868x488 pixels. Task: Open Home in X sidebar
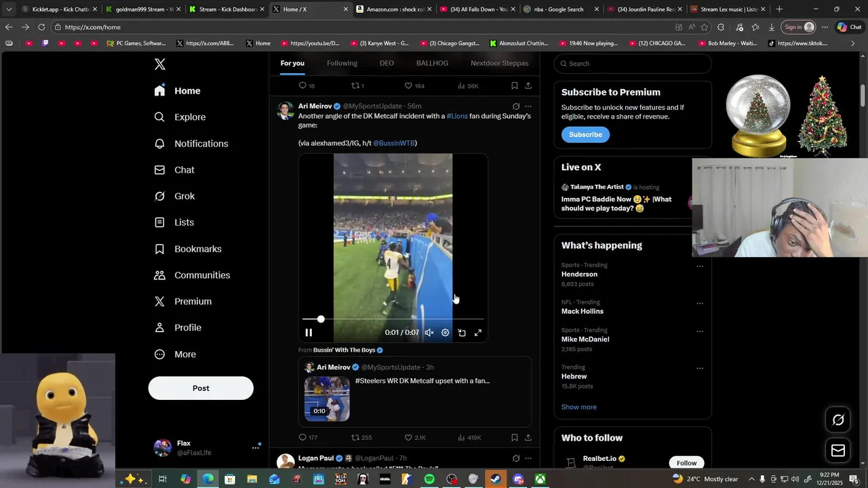[178, 91]
